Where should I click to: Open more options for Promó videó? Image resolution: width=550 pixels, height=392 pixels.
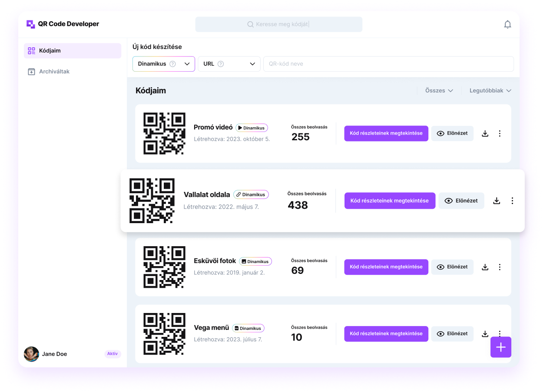pos(500,134)
